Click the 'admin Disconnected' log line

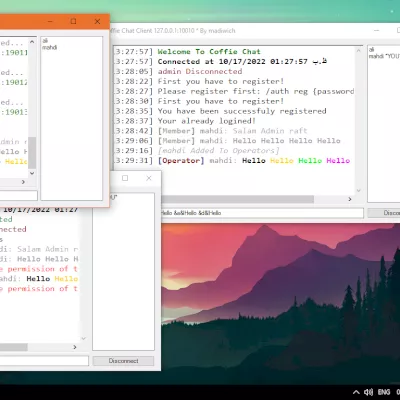pyautogui.click(x=200, y=71)
